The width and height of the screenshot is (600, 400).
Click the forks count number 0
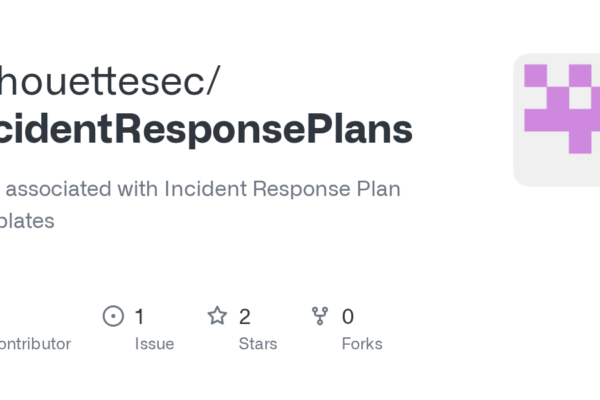pyautogui.click(x=348, y=317)
